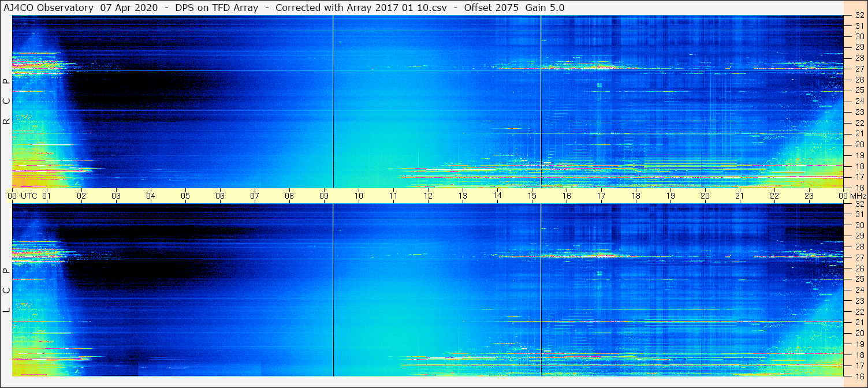The width and height of the screenshot is (868, 388).
Task: Click the '19' hour label on time axis
Action: (670, 196)
